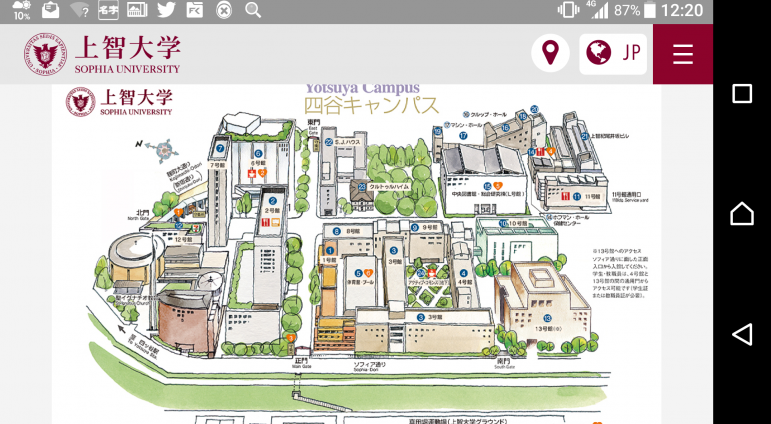The width and height of the screenshot is (771, 424).
Task: Tap the first-aid icon in building 6
Action: tap(252, 173)
